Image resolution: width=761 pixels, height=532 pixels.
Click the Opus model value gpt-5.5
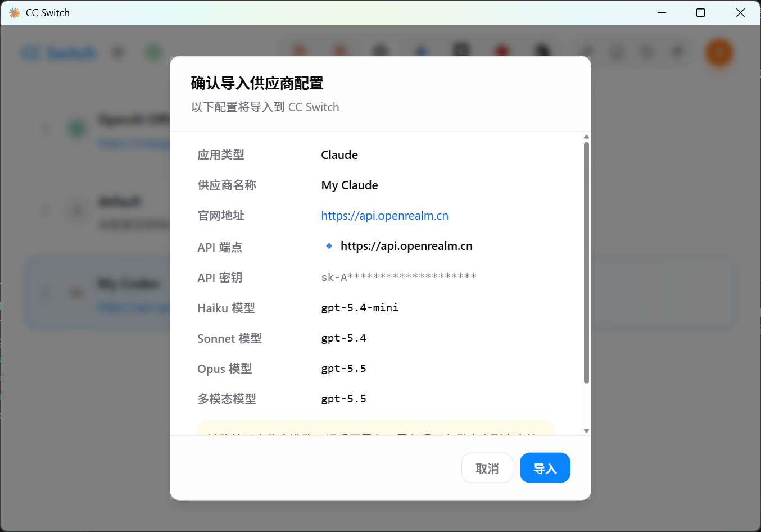[343, 368]
